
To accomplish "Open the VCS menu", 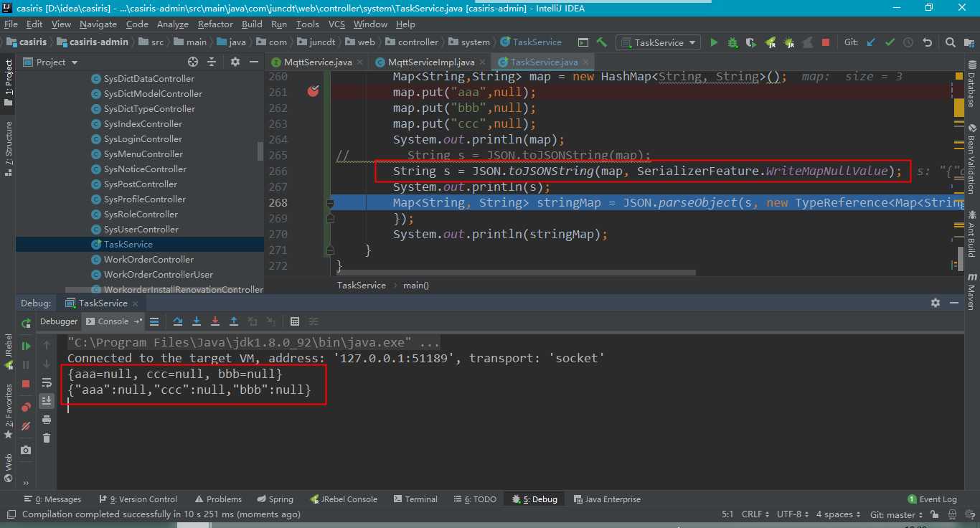I will [x=336, y=24].
